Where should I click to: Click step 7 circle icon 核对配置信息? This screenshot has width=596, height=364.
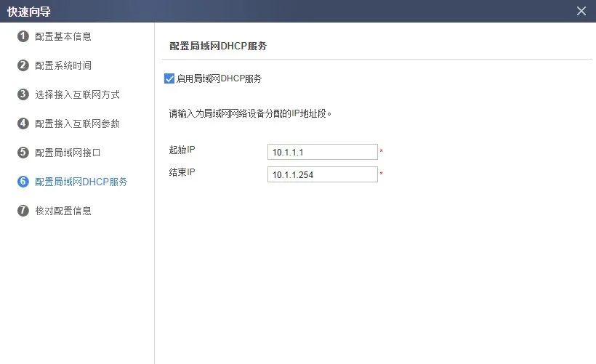click(x=23, y=211)
